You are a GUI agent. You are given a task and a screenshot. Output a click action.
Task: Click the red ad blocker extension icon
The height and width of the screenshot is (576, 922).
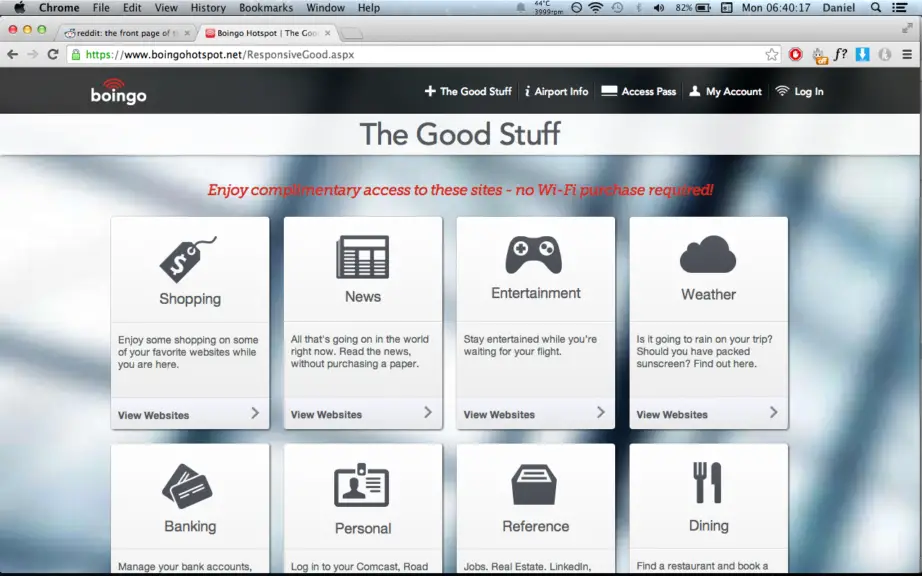coord(796,55)
